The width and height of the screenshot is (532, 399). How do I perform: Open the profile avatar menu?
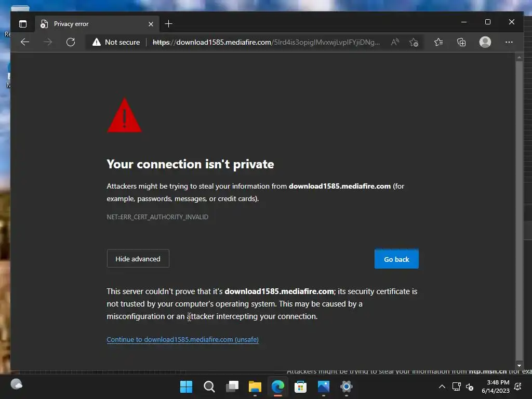tap(485, 42)
